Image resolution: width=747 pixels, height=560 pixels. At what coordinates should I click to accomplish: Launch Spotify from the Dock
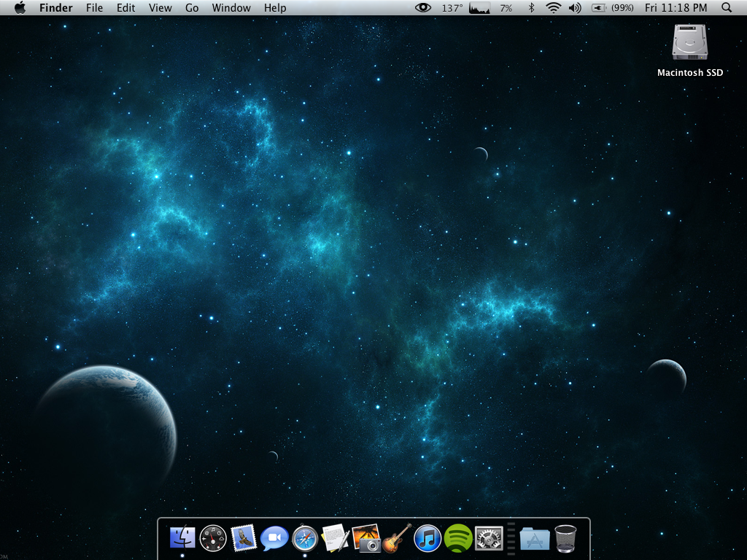(458, 538)
